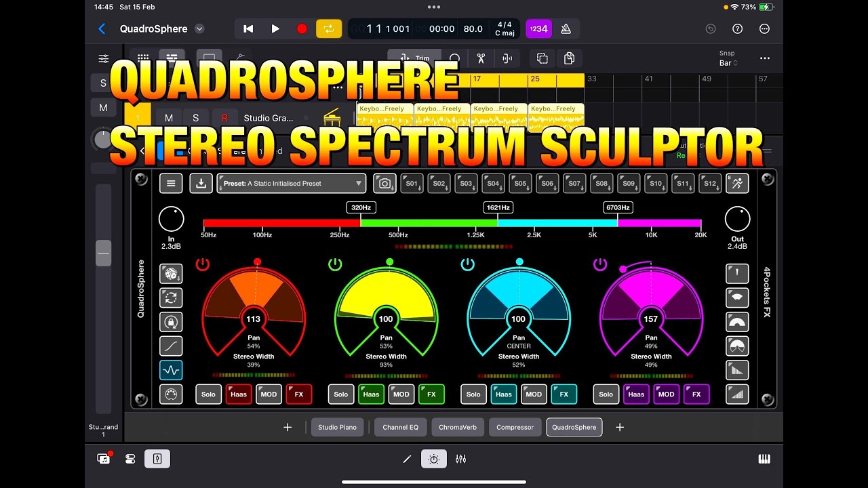Click the dice randomize icon
868x488 pixels.
pos(171,274)
